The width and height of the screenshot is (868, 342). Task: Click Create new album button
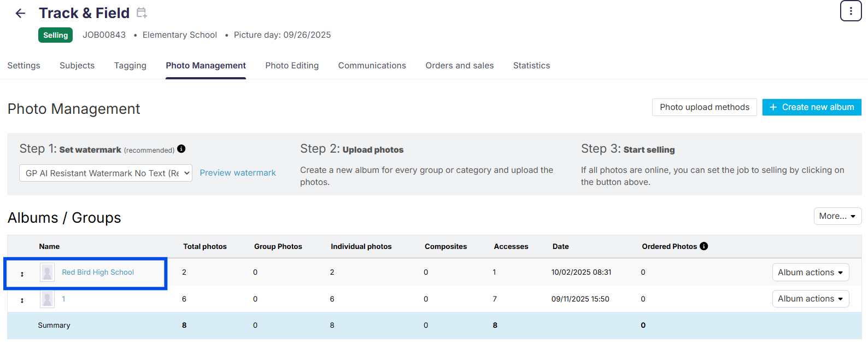coord(812,107)
